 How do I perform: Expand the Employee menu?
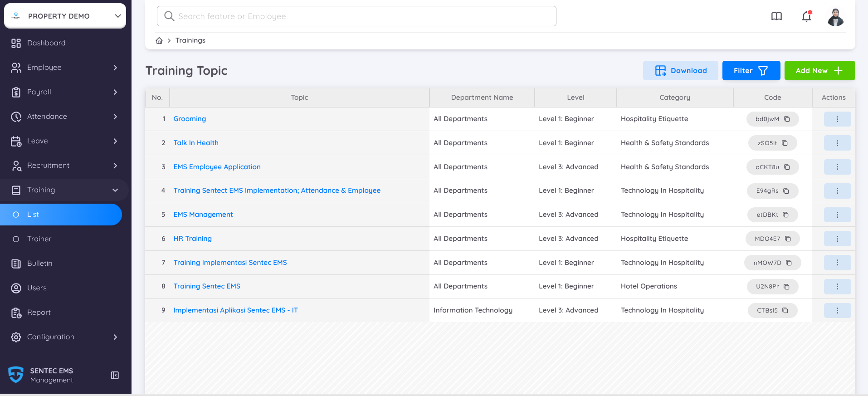pos(63,68)
